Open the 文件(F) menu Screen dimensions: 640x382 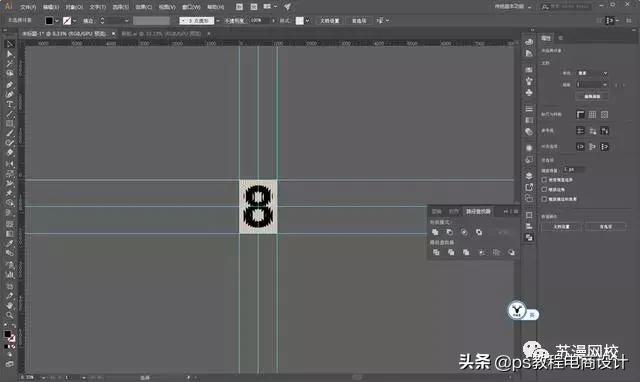pyautogui.click(x=28, y=7)
